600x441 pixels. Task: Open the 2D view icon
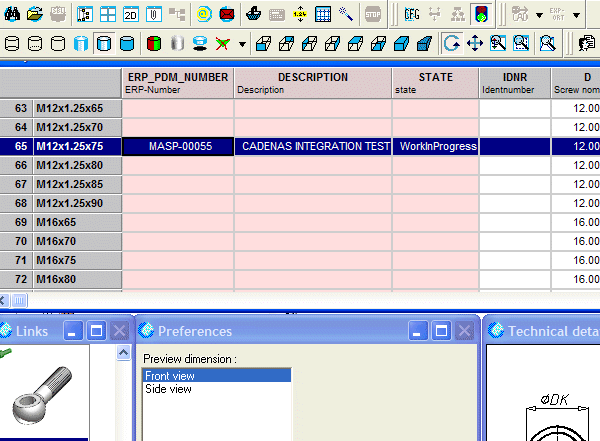tap(131, 15)
